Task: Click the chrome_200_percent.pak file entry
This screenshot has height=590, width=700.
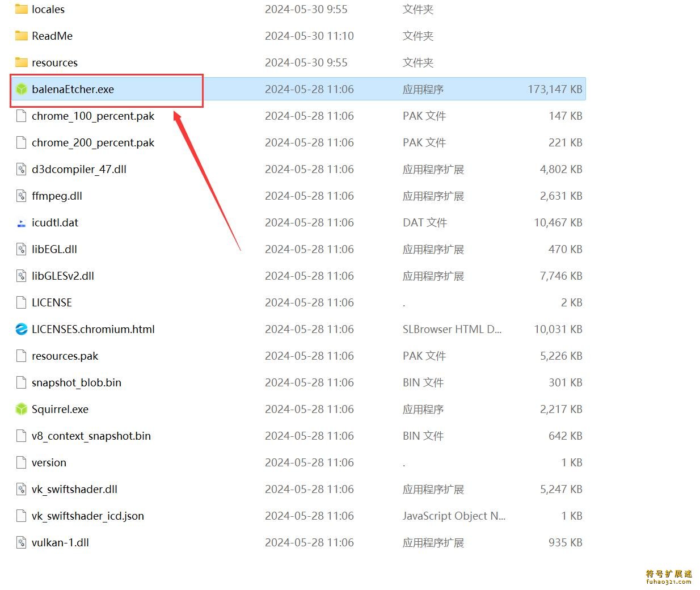Action: coord(93,142)
